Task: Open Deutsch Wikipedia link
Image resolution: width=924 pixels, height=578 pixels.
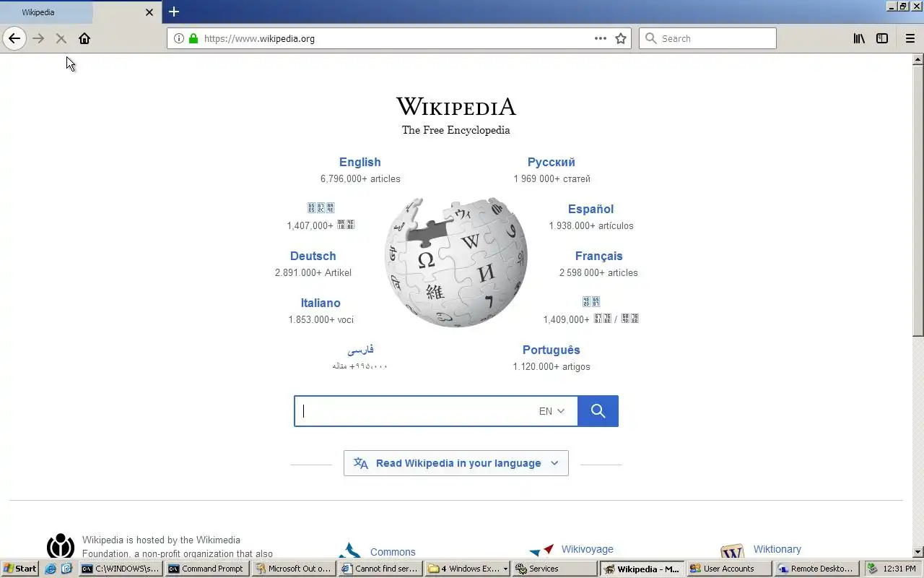Action: point(313,256)
